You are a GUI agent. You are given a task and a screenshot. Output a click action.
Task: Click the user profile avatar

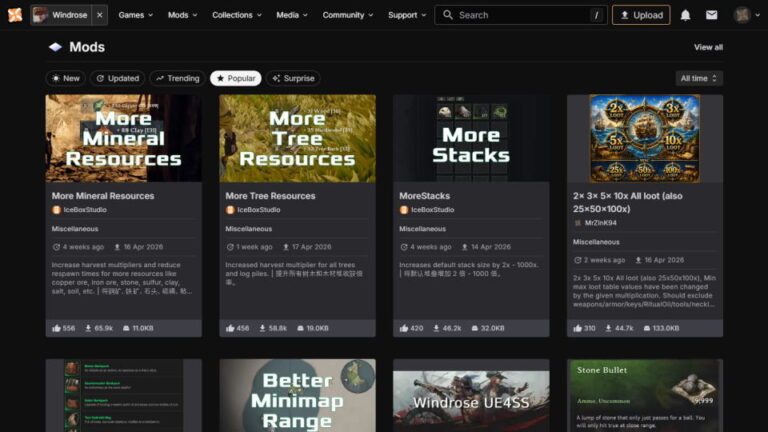coord(742,15)
